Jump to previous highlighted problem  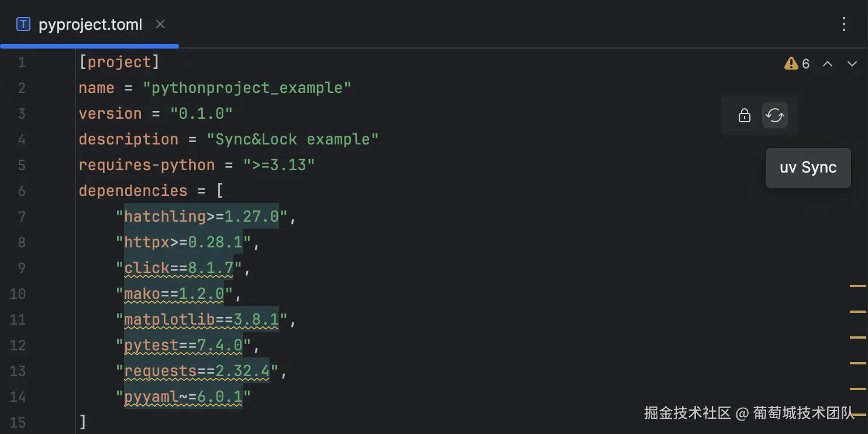[828, 64]
